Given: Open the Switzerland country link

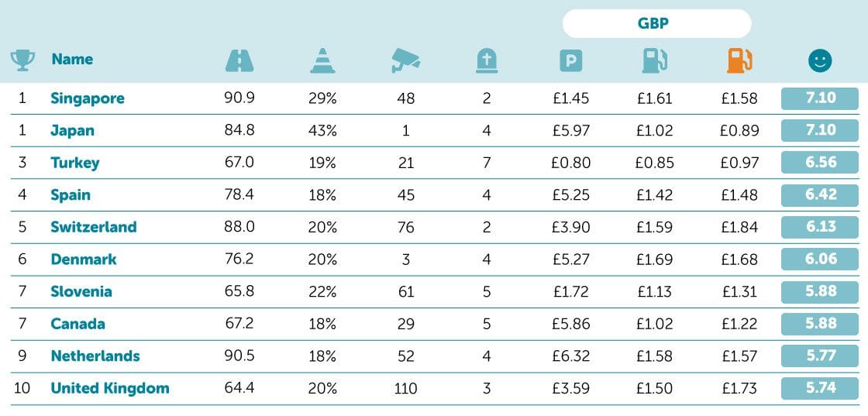Looking at the screenshot, I should (x=94, y=227).
